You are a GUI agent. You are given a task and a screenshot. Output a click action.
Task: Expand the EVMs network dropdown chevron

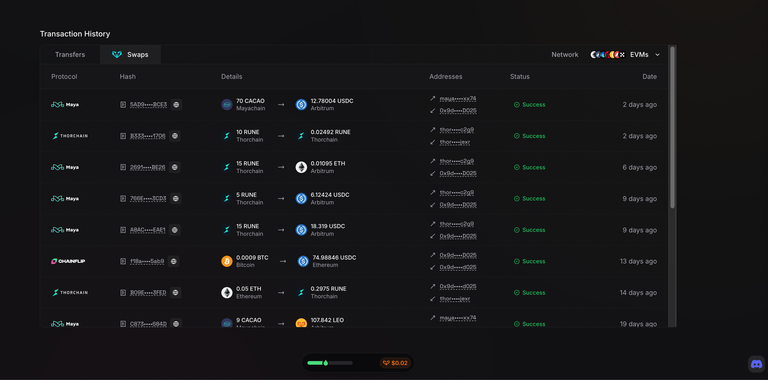pyautogui.click(x=657, y=55)
